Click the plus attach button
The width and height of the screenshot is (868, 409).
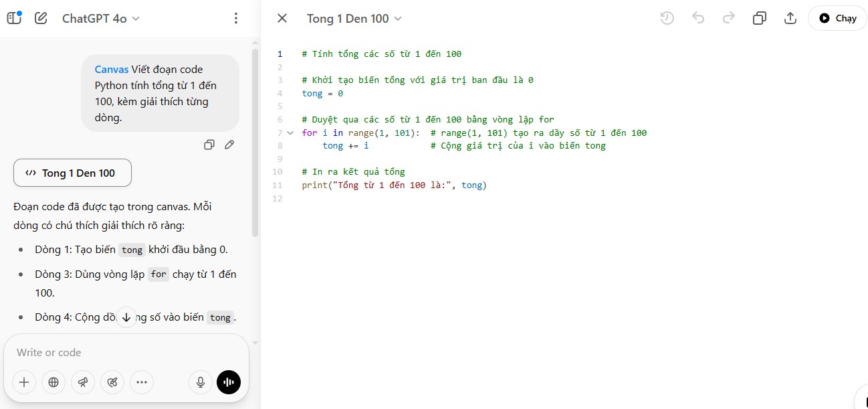coord(24,382)
